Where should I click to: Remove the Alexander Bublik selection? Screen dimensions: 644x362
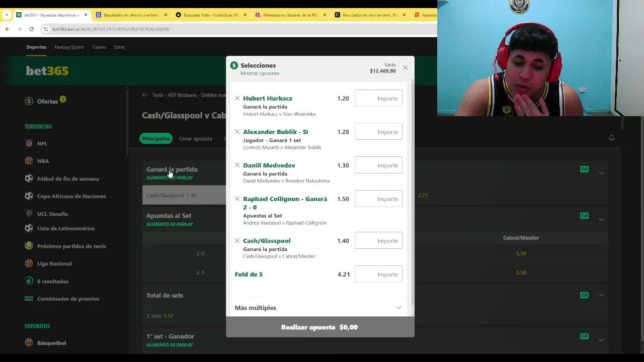pos(237,132)
